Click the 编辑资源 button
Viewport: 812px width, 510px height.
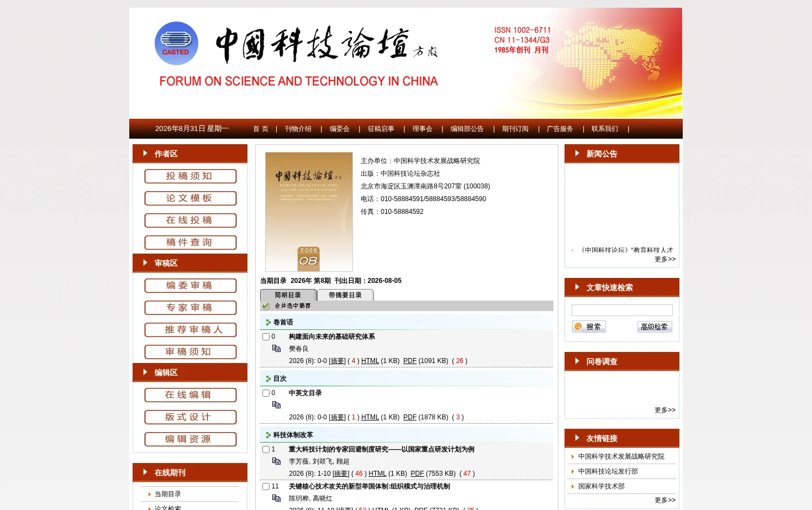[191, 439]
